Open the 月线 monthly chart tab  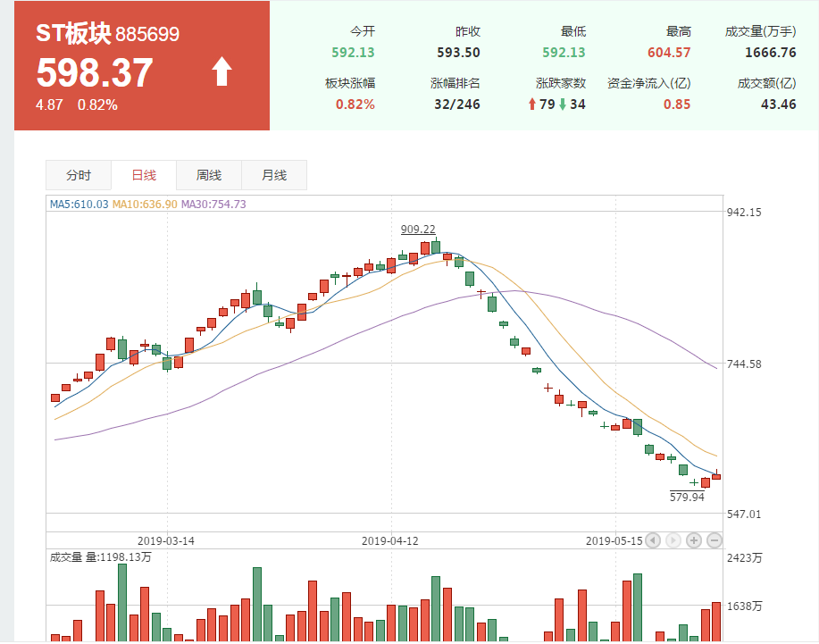click(274, 175)
